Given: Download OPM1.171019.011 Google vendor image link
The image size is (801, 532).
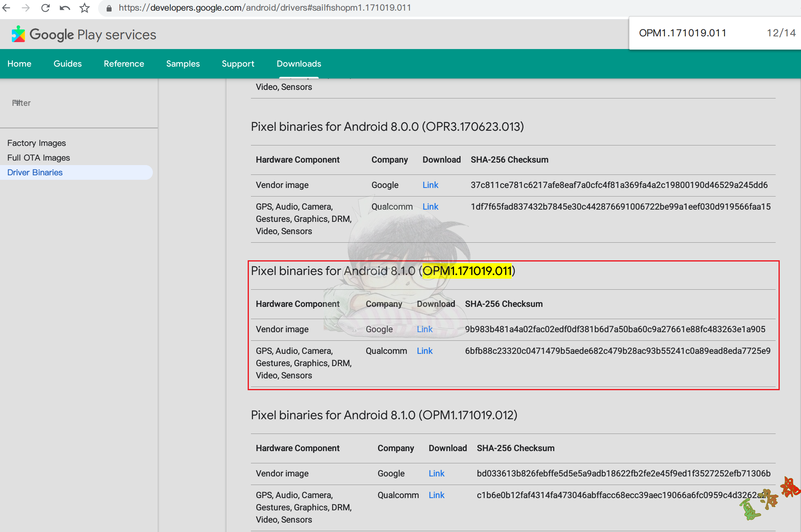Looking at the screenshot, I should coord(425,329).
